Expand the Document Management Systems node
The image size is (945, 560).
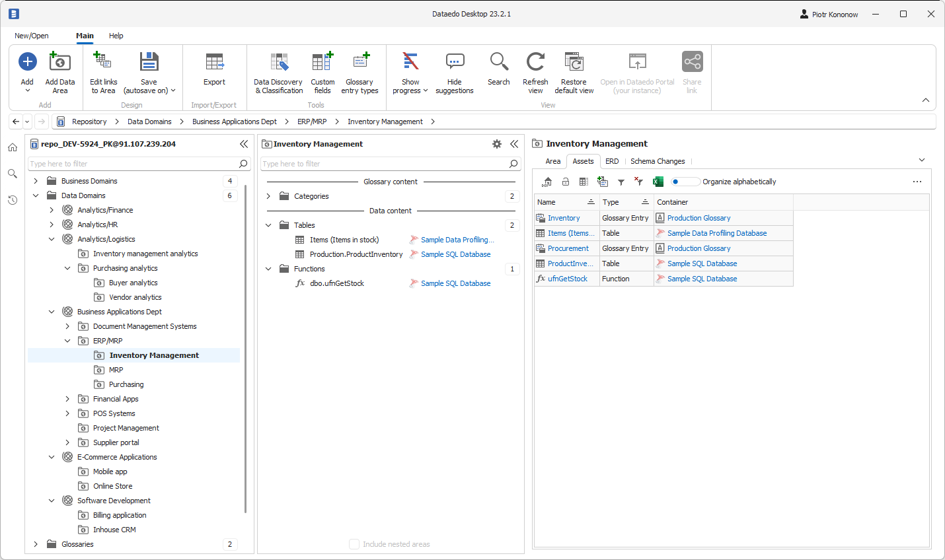pyautogui.click(x=67, y=326)
